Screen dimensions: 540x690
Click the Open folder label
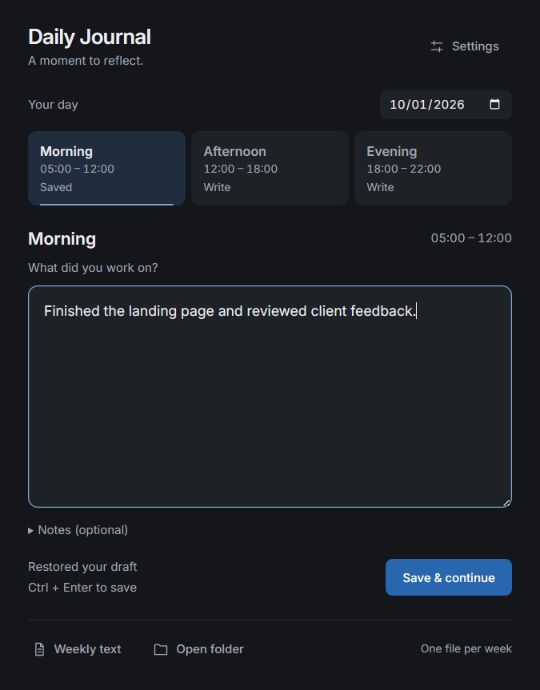[210, 649]
